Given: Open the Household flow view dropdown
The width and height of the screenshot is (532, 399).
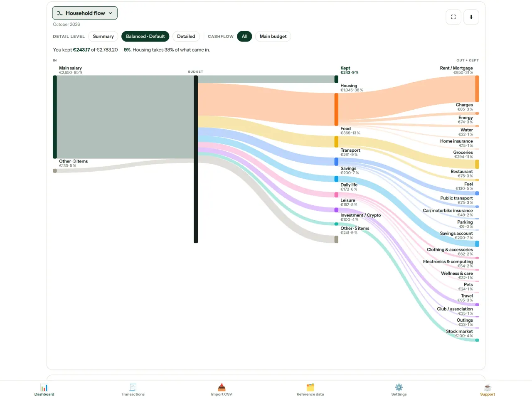Looking at the screenshot, I should click(85, 13).
